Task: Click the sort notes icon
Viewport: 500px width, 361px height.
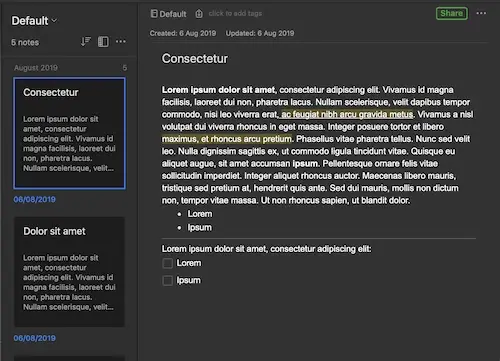Action: (x=86, y=42)
